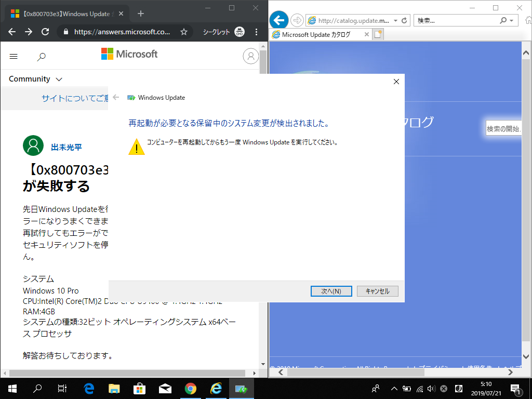532x399 pixels.
Task: Click the catalog 検索の開始 search field
Action: pyautogui.click(x=503, y=129)
